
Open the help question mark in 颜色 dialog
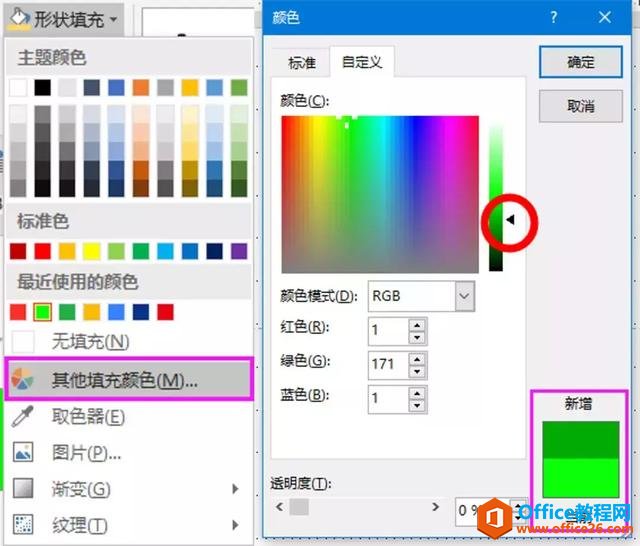[553, 17]
